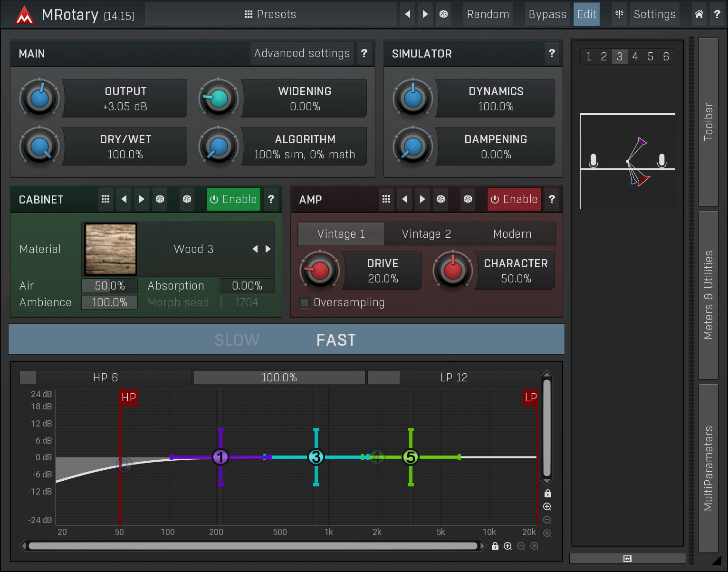The image size is (728, 572).
Task: Toggle the Cabinet Enable button
Action: pos(233,199)
